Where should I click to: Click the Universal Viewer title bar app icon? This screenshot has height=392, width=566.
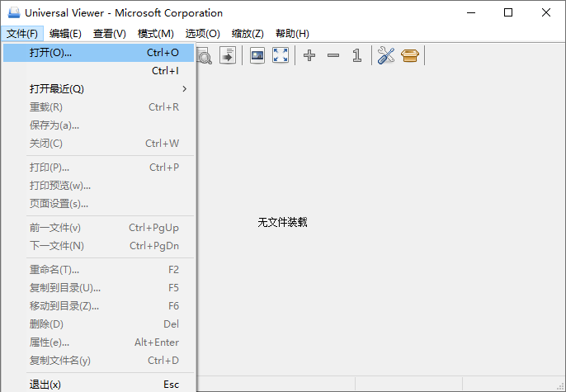[14, 12]
